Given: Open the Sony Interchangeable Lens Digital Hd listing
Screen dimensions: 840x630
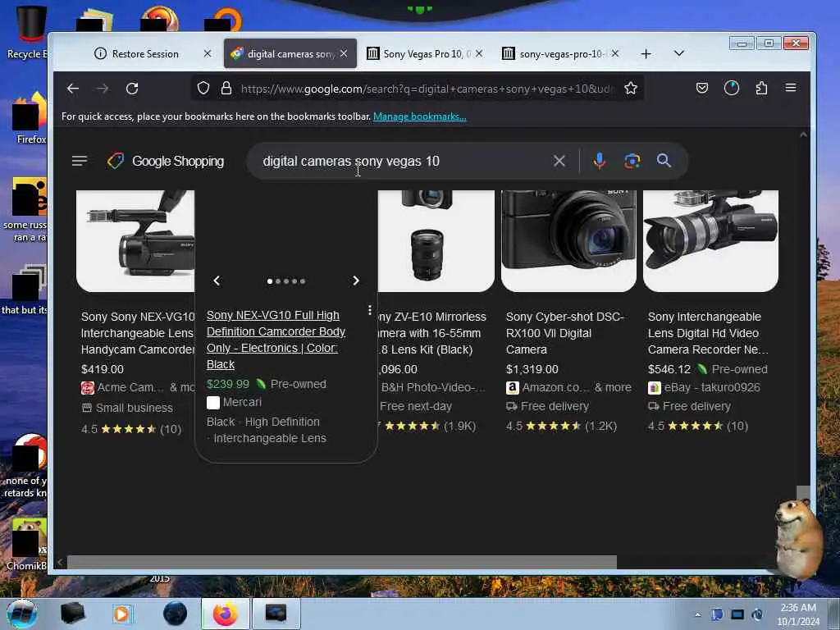Looking at the screenshot, I should [x=707, y=333].
